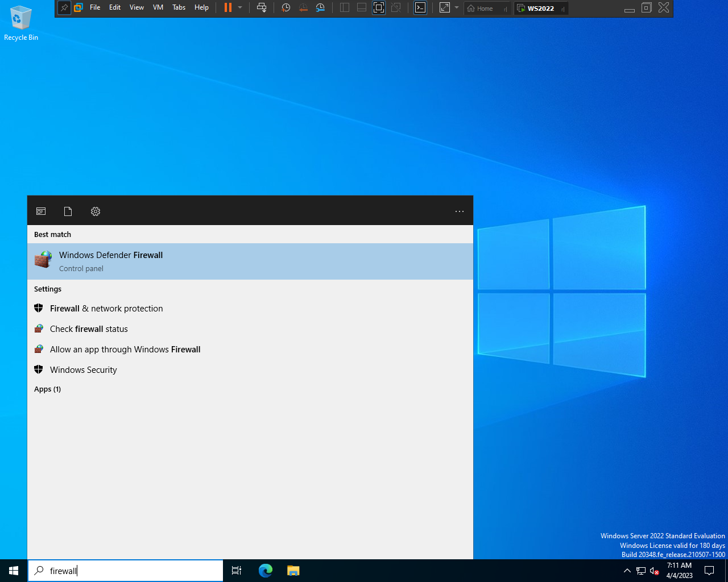Filter search results by Documents
Screen dimensions: 728x582
(68, 211)
